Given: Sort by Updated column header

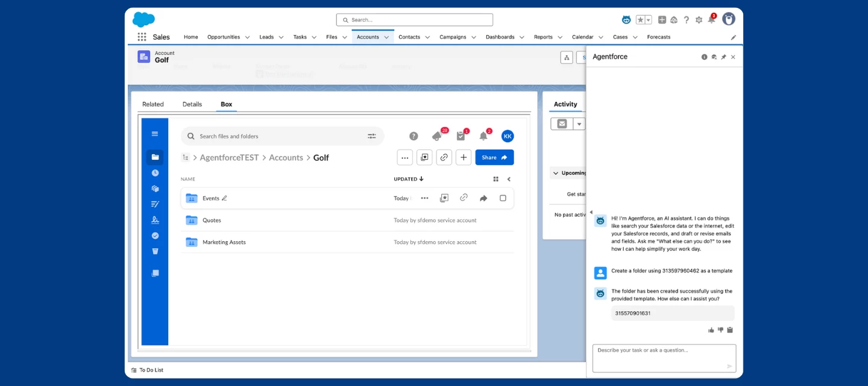Looking at the screenshot, I should coord(409,179).
